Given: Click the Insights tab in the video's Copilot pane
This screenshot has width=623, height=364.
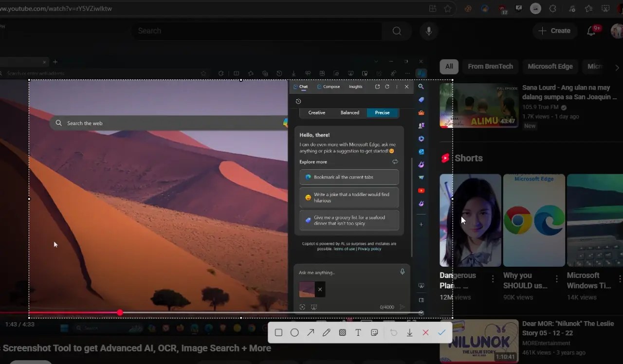Looking at the screenshot, I should tap(355, 87).
